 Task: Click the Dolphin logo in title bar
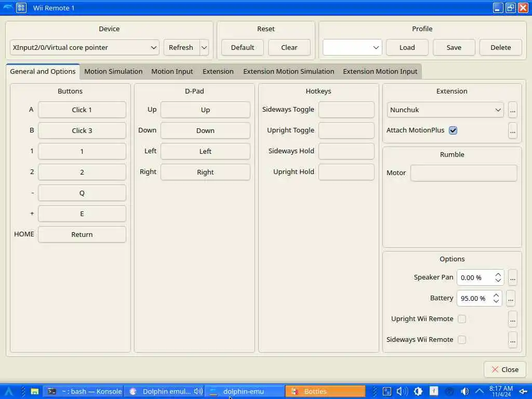tap(7, 7)
